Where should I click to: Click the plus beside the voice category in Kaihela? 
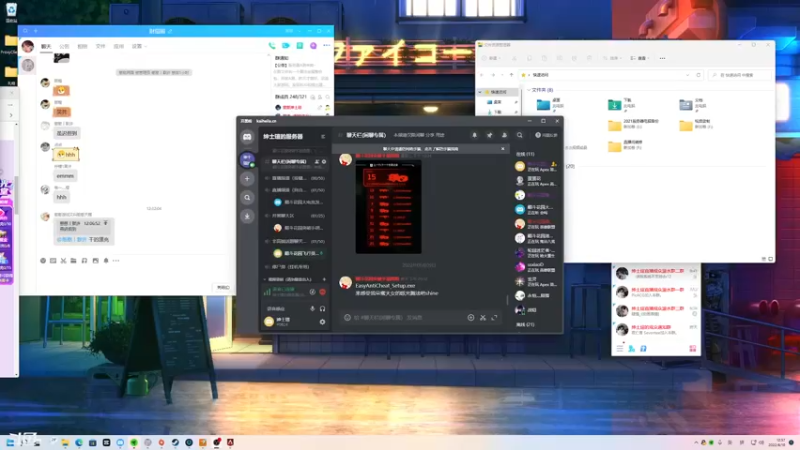324,280
